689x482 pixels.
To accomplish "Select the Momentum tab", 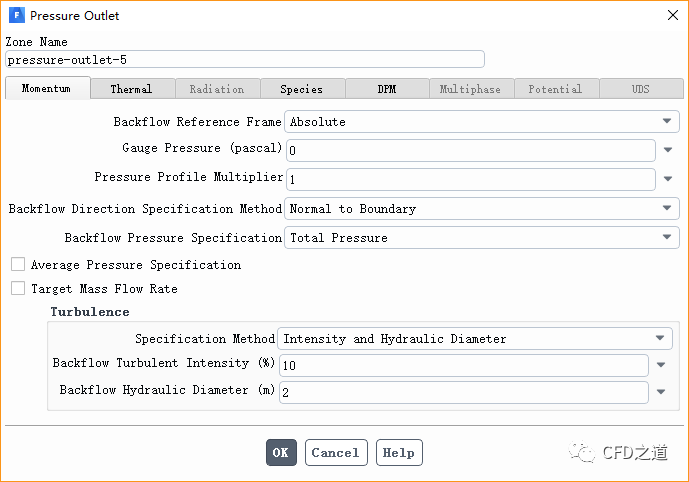I will click(46, 89).
